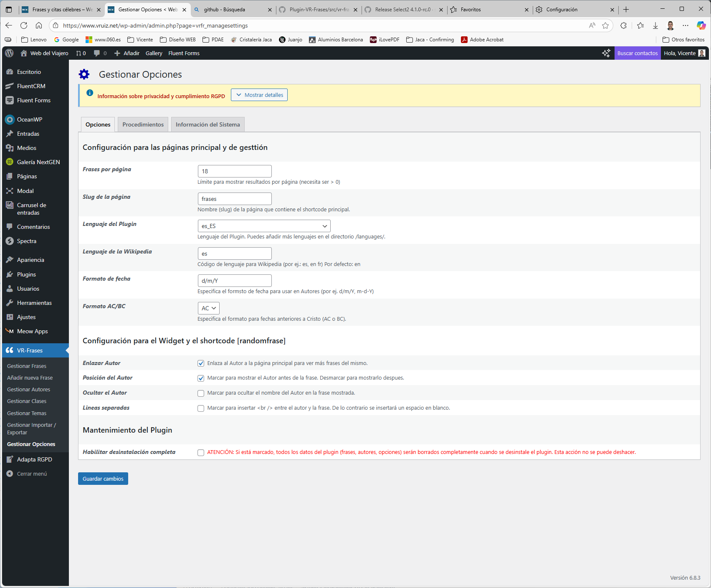Switch to the Procedimientos tab
Screen dimensions: 711x588
[x=142, y=124]
